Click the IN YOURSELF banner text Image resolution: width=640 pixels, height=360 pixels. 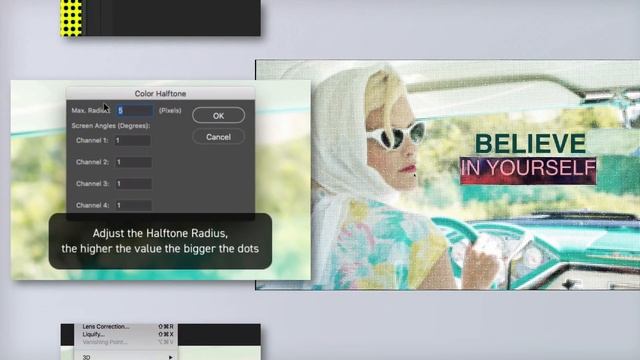[x=528, y=169]
